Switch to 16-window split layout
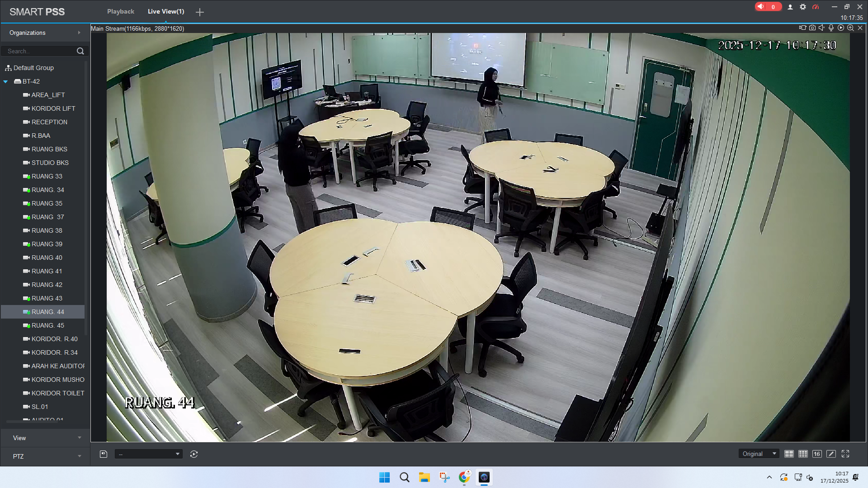This screenshot has height=488, width=868. tap(817, 454)
